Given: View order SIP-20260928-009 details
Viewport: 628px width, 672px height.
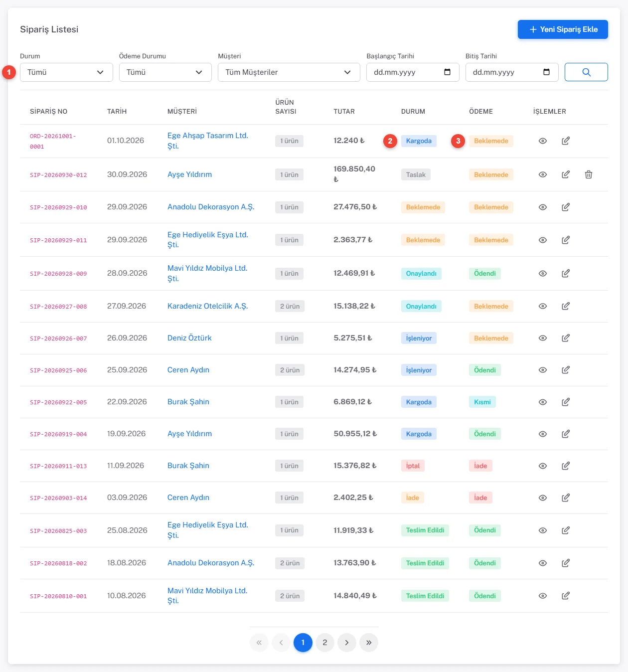Looking at the screenshot, I should click(x=543, y=274).
